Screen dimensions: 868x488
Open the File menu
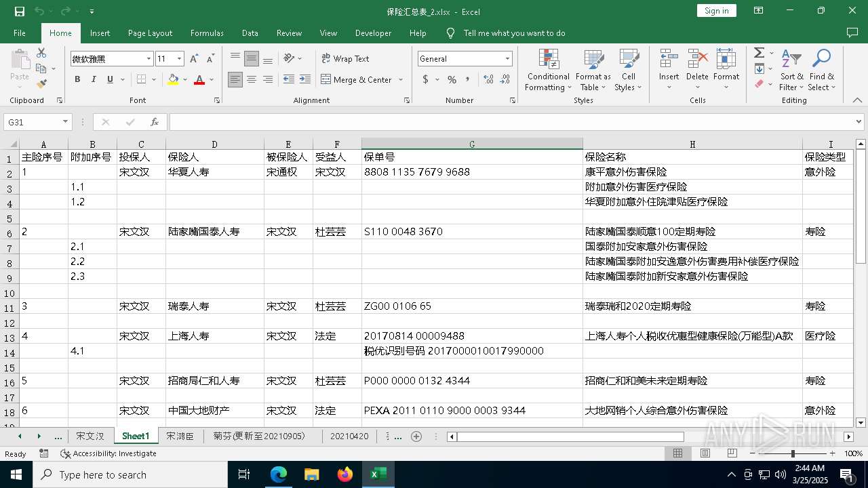[x=20, y=33]
